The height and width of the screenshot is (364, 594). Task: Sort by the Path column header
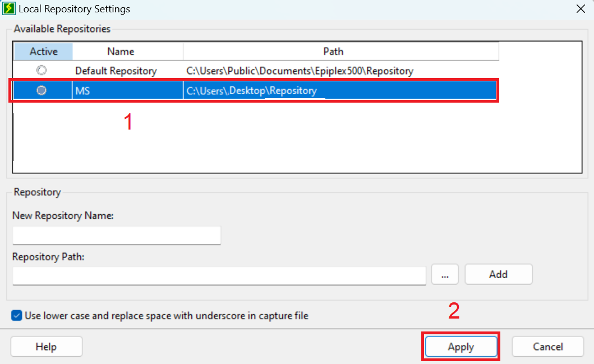click(x=341, y=52)
